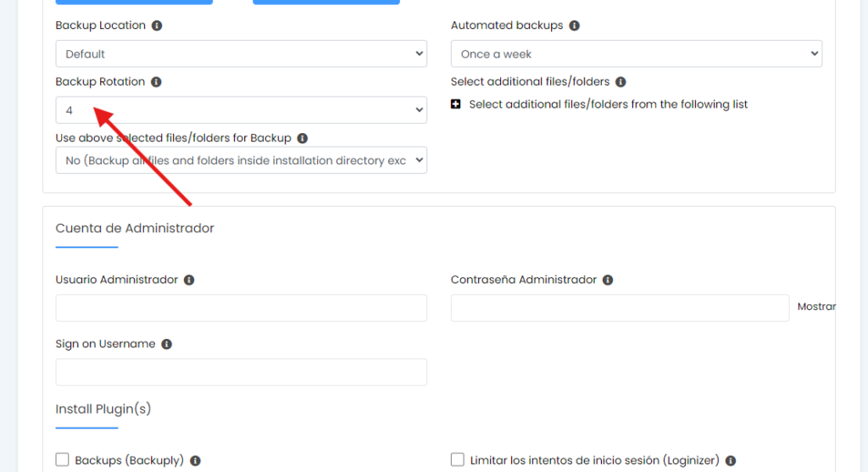Check the Loginizer limit login attempts checkbox
868x472 pixels.
click(x=458, y=460)
